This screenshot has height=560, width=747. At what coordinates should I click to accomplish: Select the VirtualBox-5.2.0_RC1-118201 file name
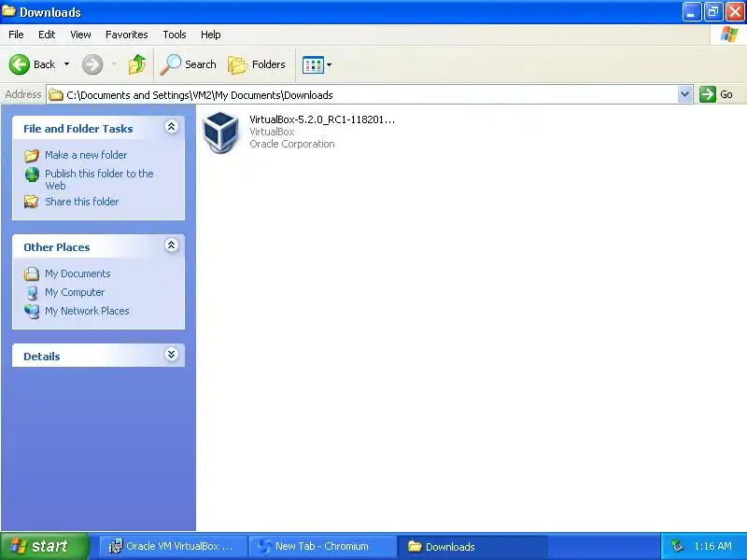tap(322, 119)
